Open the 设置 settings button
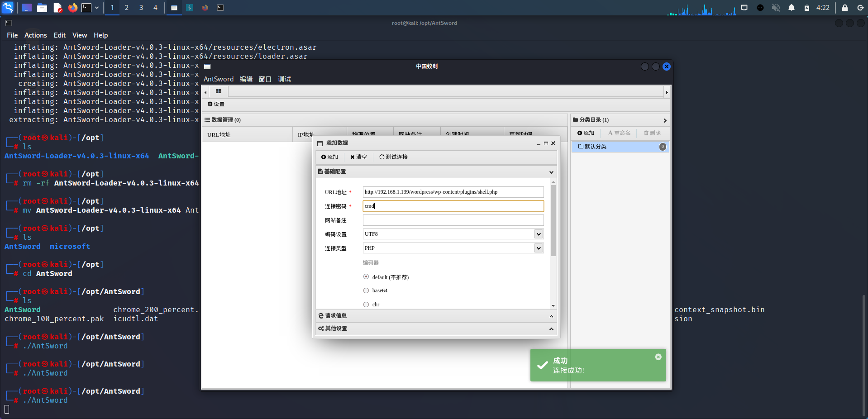This screenshot has width=868, height=419. pyautogui.click(x=216, y=104)
